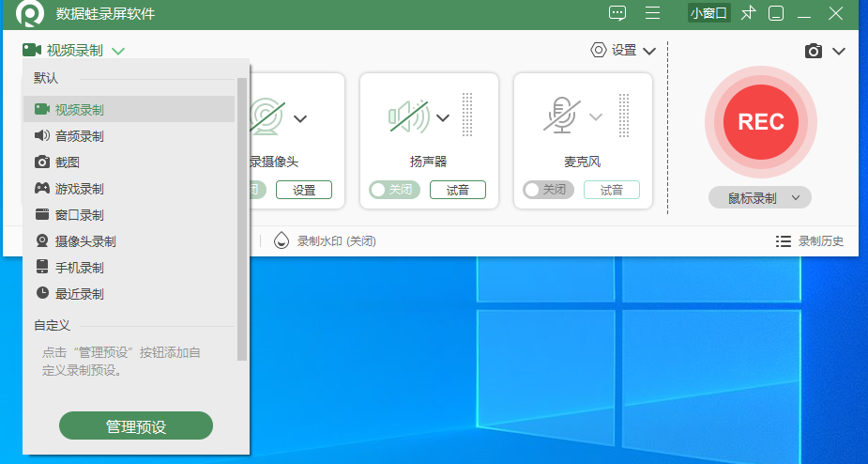Open the 设置 dropdown arrow
The width and height of the screenshot is (868, 464).
[649, 51]
